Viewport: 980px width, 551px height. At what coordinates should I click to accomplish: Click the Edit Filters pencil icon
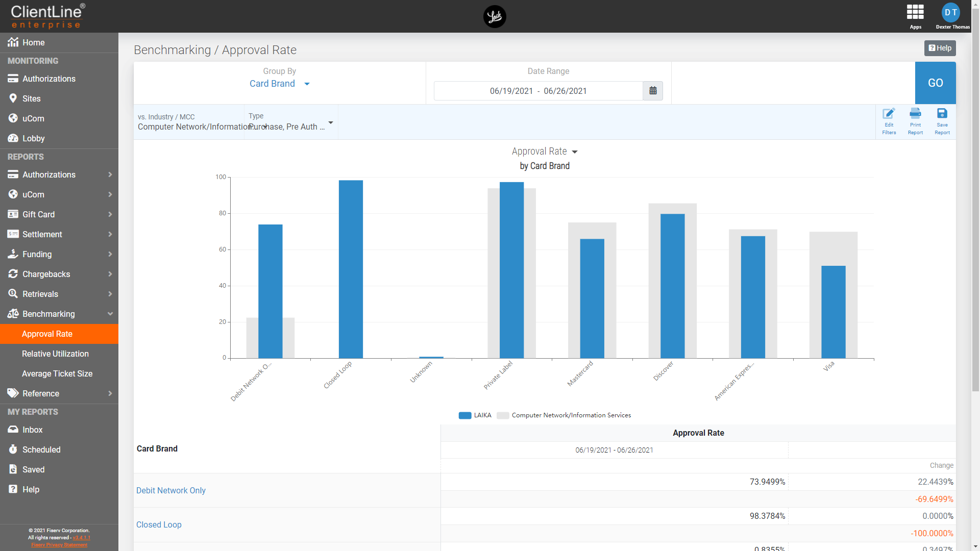point(889,114)
